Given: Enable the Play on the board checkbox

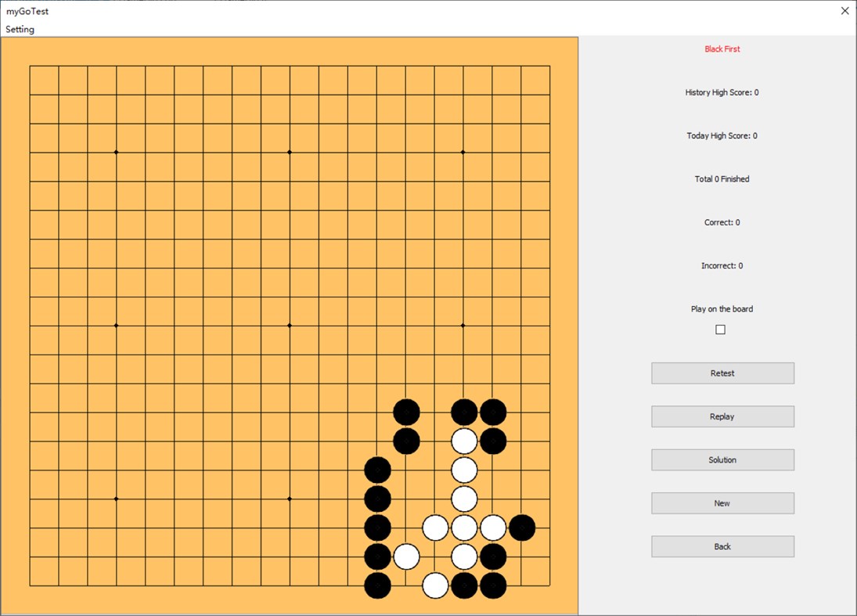Looking at the screenshot, I should coord(719,329).
